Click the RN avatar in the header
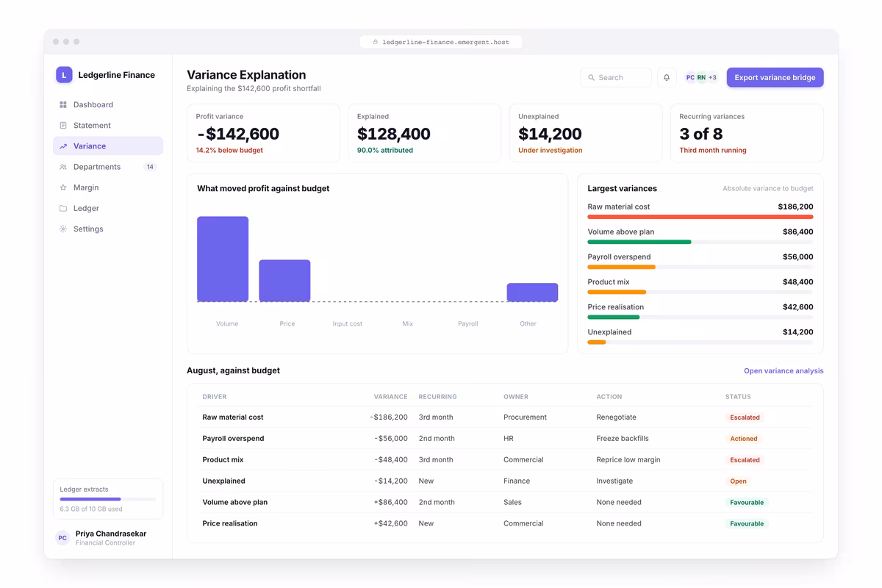Screen dimensions: 882x588 pos(701,77)
